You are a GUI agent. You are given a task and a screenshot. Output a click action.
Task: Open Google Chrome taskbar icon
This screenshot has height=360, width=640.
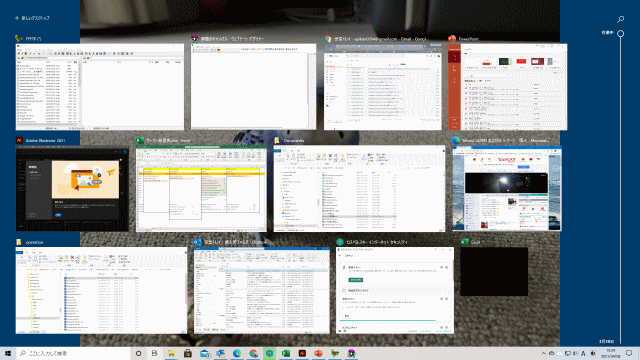click(x=253, y=353)
